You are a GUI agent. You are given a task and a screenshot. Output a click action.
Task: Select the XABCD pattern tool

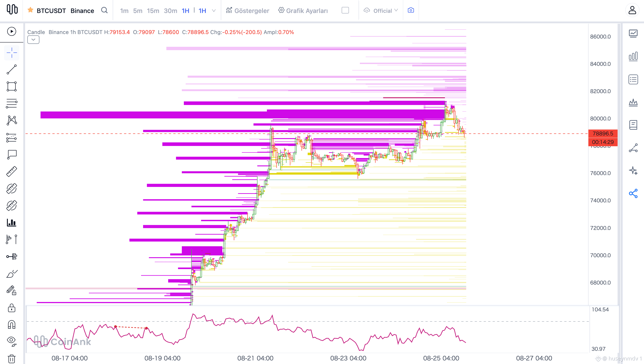click(x=12, y=120)
